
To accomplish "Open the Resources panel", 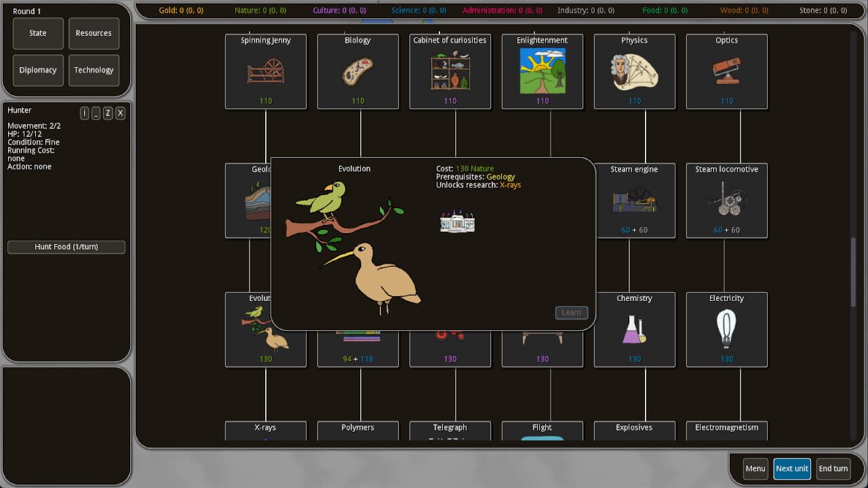I will click(x=94, y=33).
